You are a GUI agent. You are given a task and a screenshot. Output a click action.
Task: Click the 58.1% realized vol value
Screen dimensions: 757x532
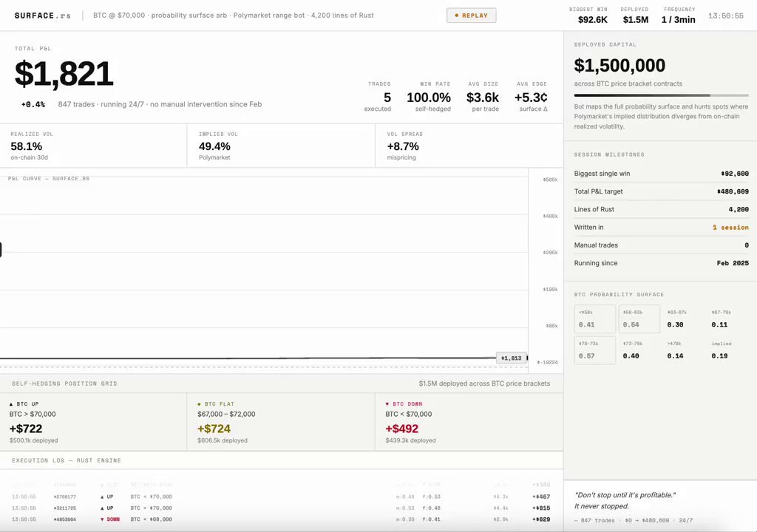coord(27,146)
